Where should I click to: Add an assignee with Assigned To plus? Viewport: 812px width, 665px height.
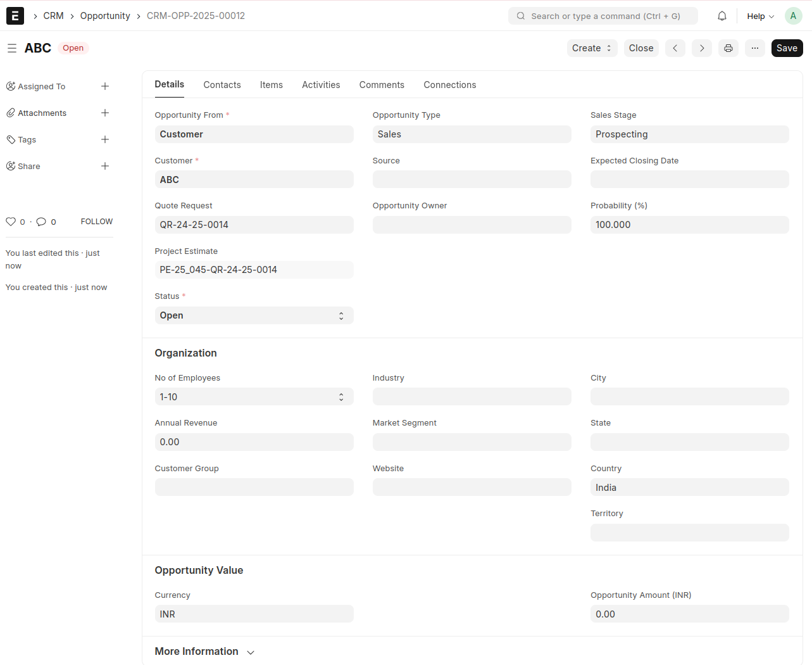(105, 86)
